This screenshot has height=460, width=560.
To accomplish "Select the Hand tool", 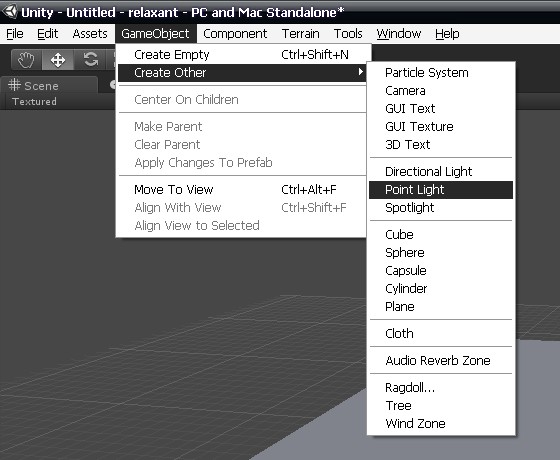I will click(x=26, y=59).
